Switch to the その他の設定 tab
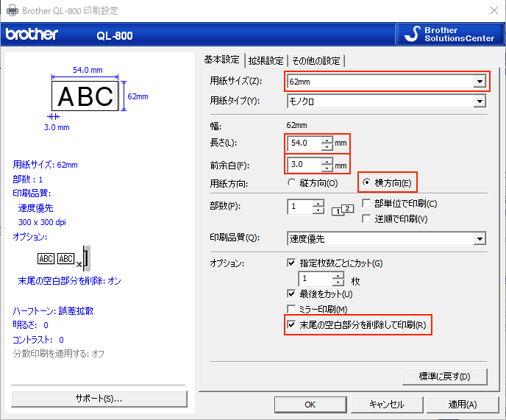This screenshot has width=506, height=420. click(316, 60)
